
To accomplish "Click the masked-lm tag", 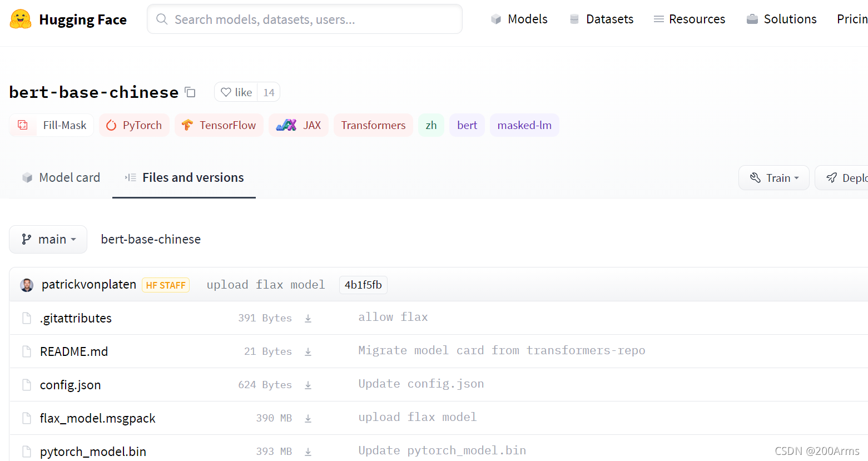I will (x=524, y=125).
